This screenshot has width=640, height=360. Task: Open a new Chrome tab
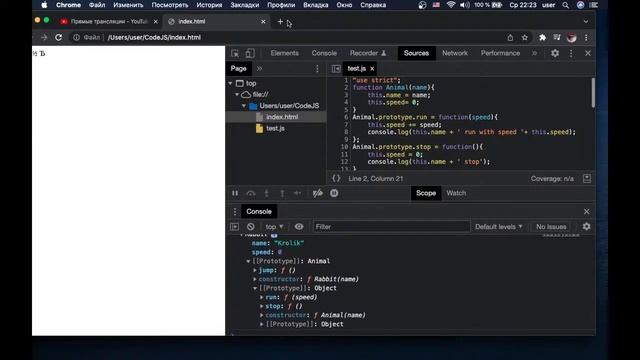[280, 22]
